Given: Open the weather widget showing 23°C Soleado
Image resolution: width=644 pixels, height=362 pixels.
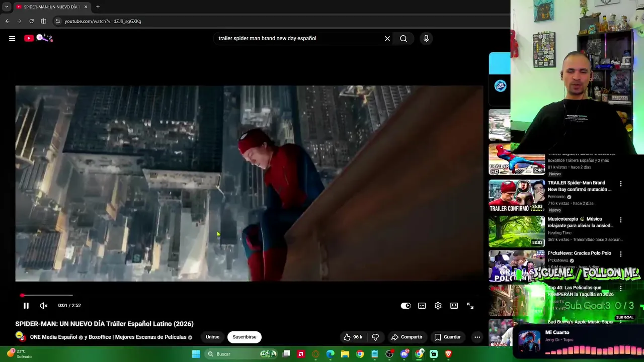Looking at the screenshot, I should 18,354.
